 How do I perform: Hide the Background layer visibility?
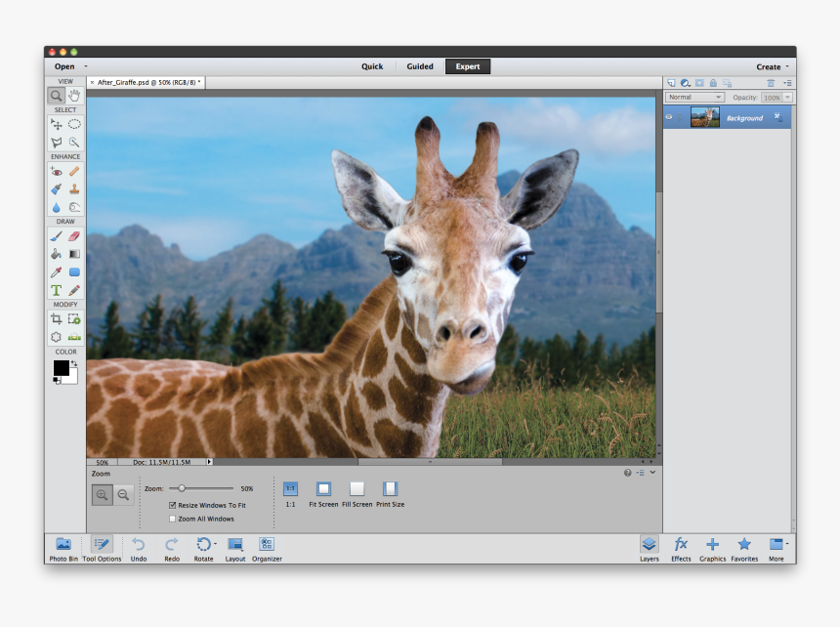[668, 117]
